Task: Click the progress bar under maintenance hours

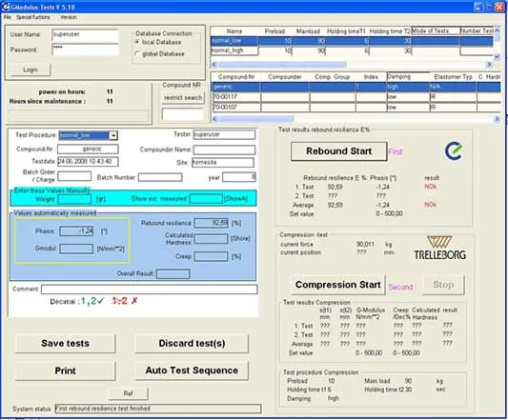Action: pyautogui.click(x=78, y=115)
